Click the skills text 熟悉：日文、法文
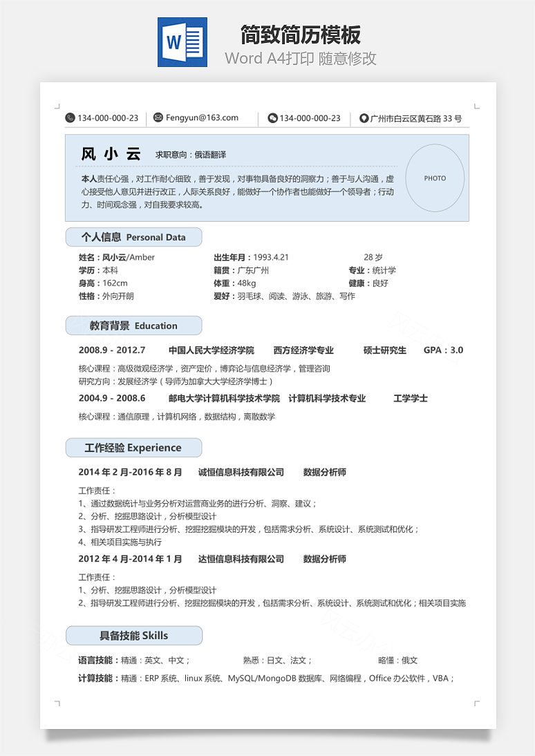Image resolution: width=535 pixels, height=756 pixels. tap(278, 660)
